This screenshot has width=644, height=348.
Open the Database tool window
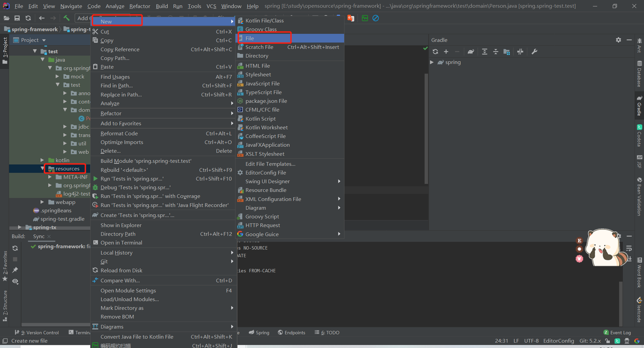click(639, 74)
